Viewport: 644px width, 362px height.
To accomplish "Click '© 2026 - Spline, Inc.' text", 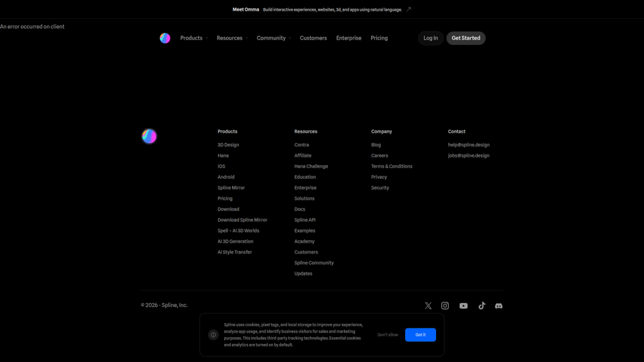I will point(164,305).
